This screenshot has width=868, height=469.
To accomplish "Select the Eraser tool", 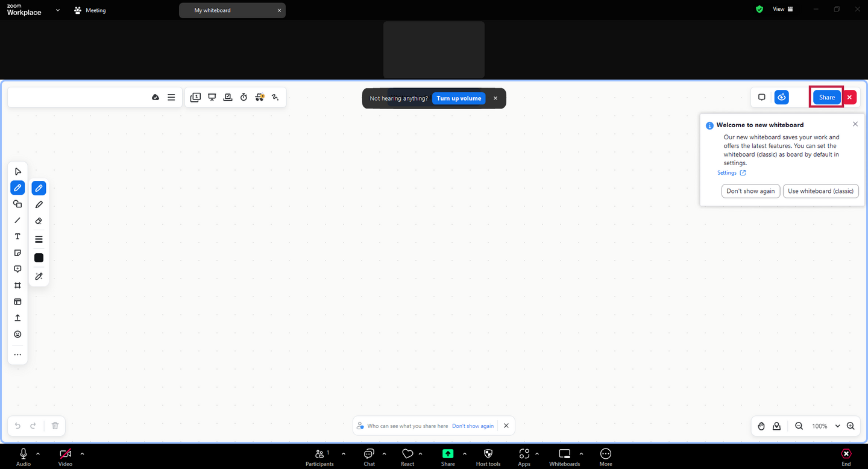I will [39, 221].
